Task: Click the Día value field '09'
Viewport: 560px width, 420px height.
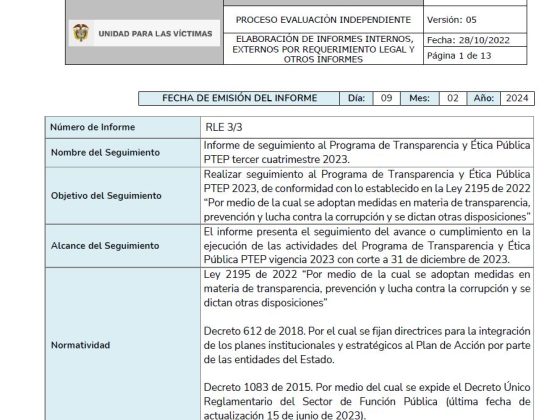Action: coord(386,98)
